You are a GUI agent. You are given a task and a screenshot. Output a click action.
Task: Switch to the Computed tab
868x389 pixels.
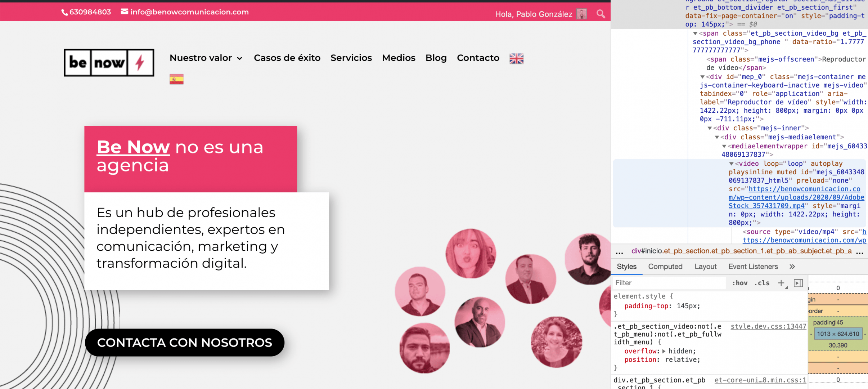coord(665,267)
